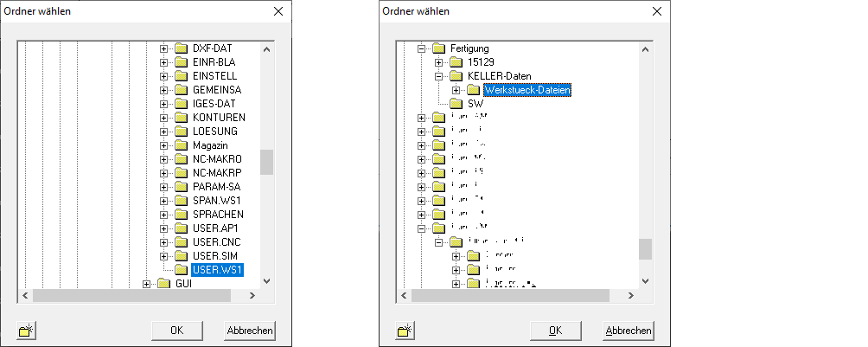Click the GUI folder icon
The image size is (868, 347).
tap(163, 284)
